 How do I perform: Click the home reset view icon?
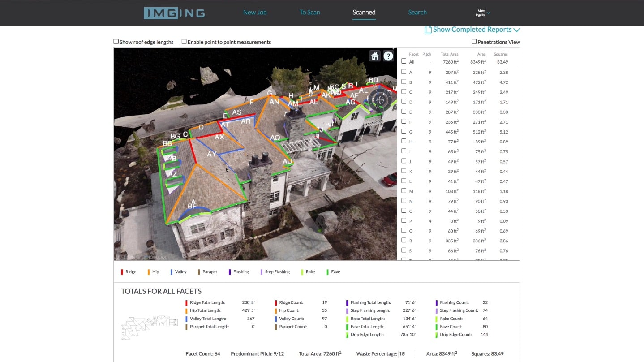pos(375,56)
